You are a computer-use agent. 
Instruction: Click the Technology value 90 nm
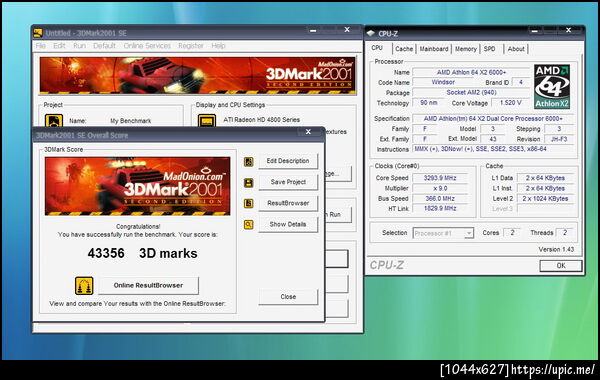coord(428,103)
